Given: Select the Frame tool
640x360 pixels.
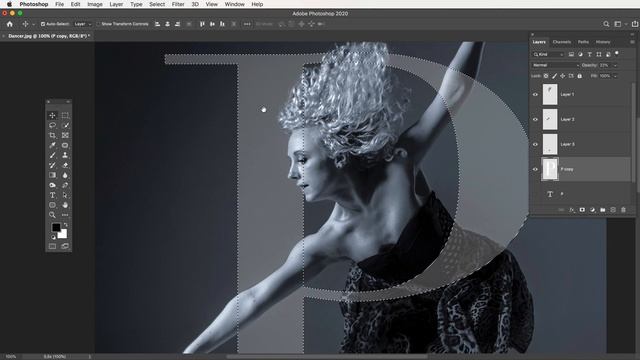Looking at the screenshot, I should [x=65, y=135].
